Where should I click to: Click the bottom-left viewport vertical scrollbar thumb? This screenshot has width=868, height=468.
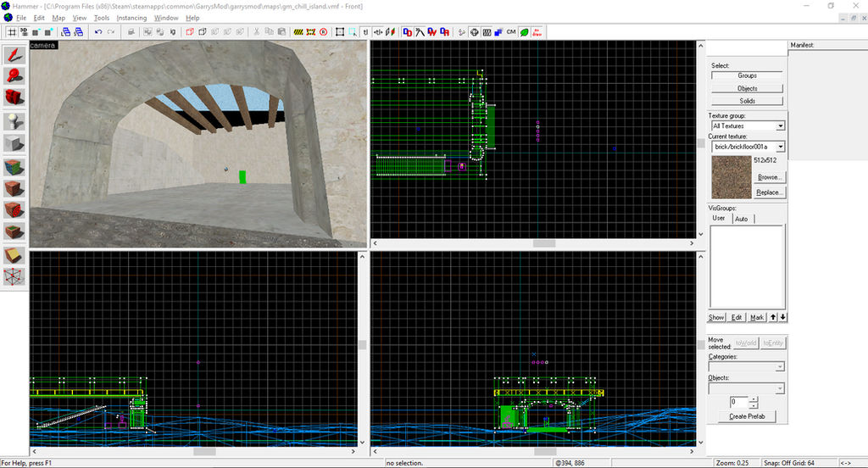click(363, 344)
